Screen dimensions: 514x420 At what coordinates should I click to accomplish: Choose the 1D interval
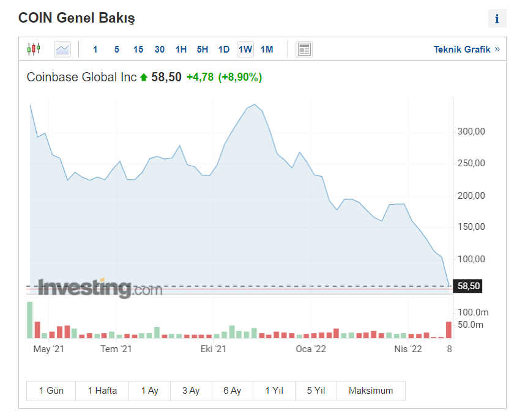point(224,50)
